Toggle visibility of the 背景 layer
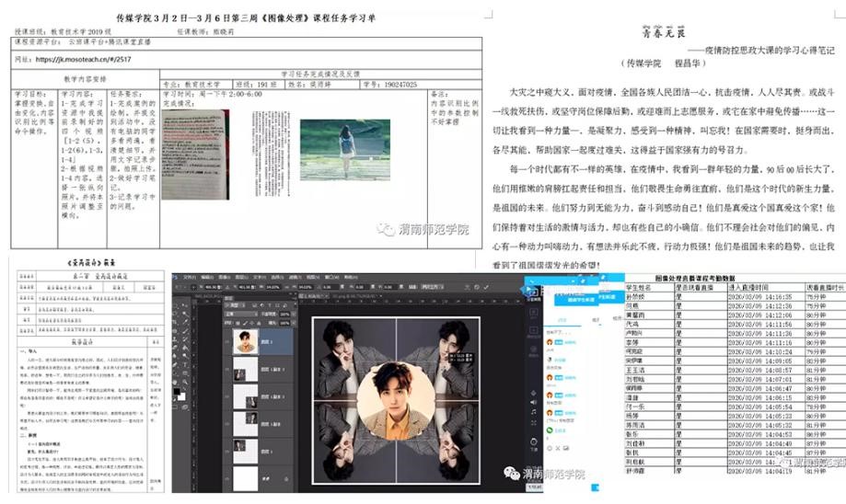The width and height of the screenshot is (846, 504). pyautogui.click(x=228, y=479)
